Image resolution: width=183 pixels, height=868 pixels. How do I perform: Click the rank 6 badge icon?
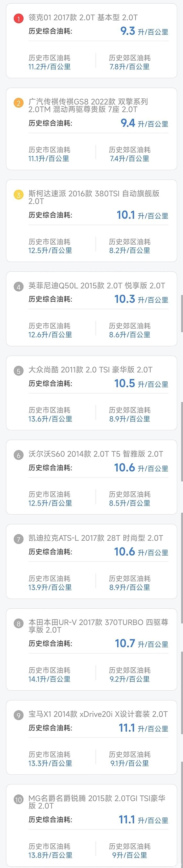[x=19, y=455]
